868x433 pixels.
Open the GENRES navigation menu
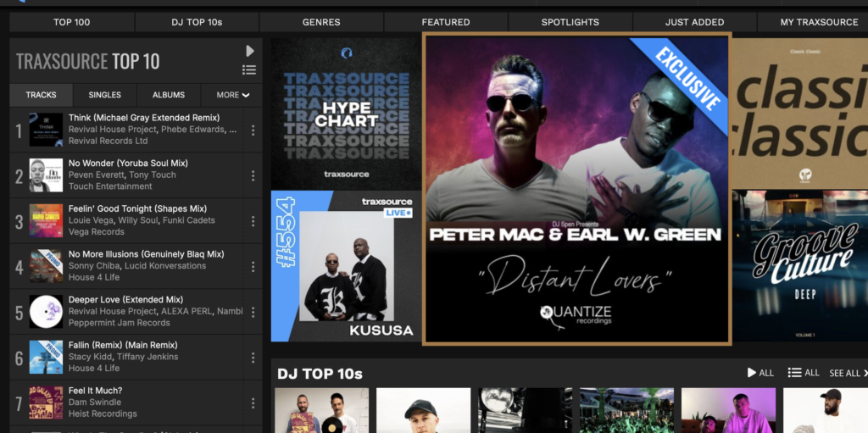pos(321,22)
